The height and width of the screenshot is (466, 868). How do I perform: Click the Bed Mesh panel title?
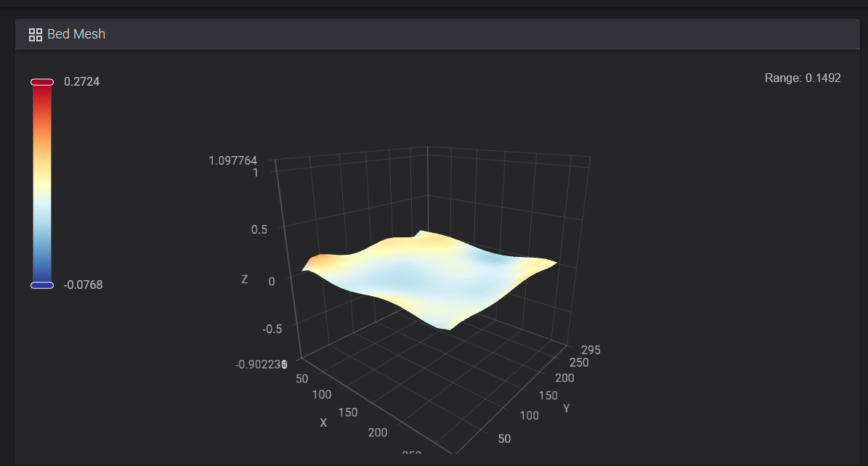(x=76, y=34)
